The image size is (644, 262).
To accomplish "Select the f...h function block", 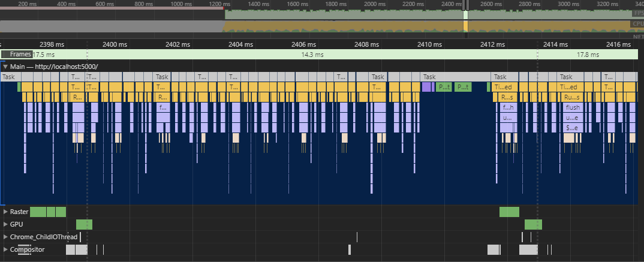I will point(508,108).
